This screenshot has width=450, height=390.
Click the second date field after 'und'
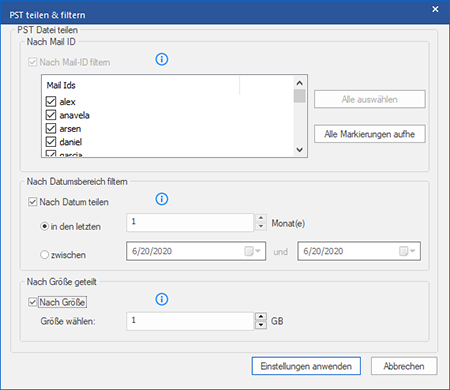point(359,251)
